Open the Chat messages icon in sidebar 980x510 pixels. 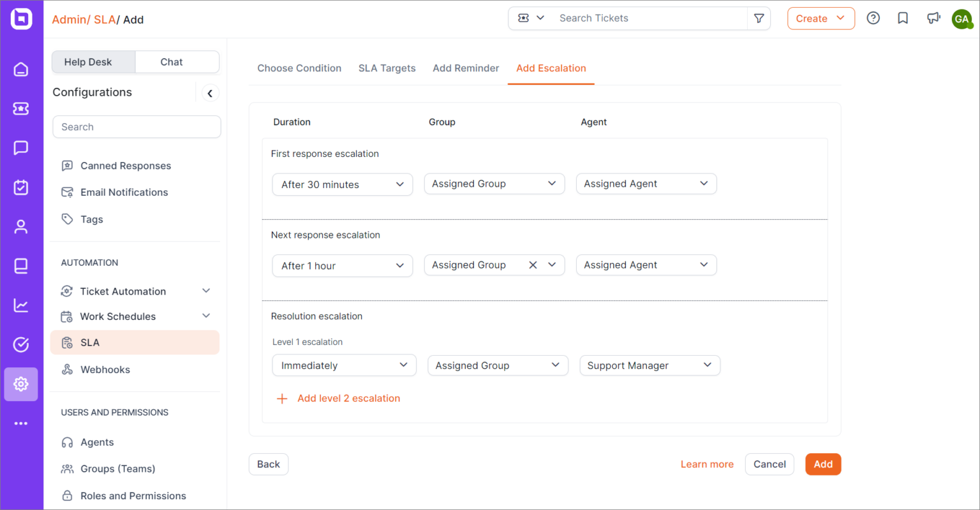(21, 148)
